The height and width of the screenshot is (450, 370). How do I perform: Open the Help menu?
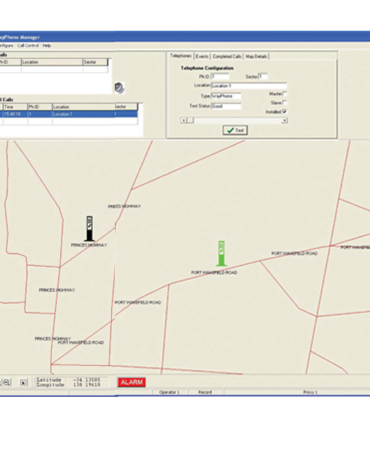47,45
